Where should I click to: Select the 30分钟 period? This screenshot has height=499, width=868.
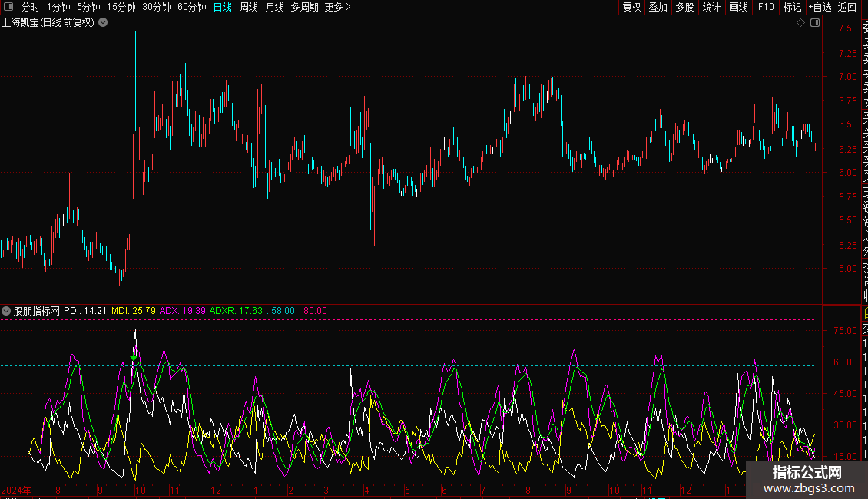click(x=157, y=7)
